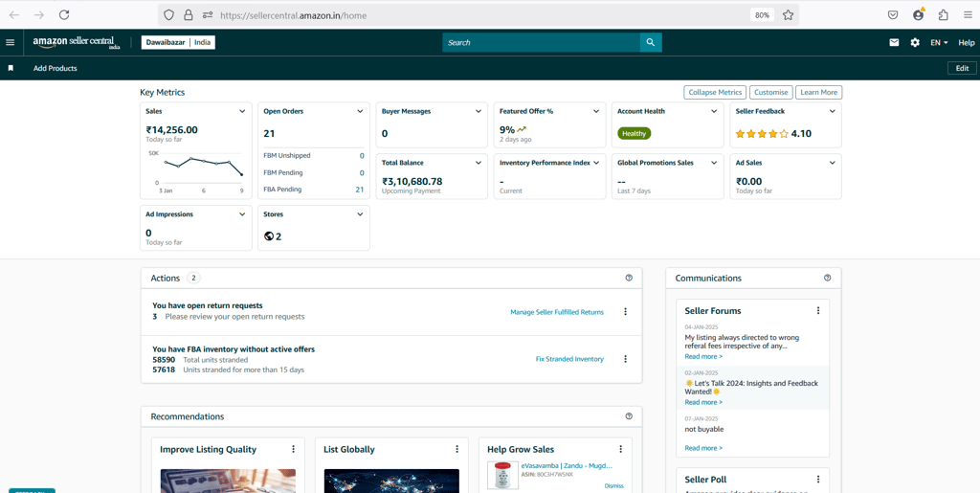
Task: Open options for FBA stranded inventory action
Action: point(625,359)
